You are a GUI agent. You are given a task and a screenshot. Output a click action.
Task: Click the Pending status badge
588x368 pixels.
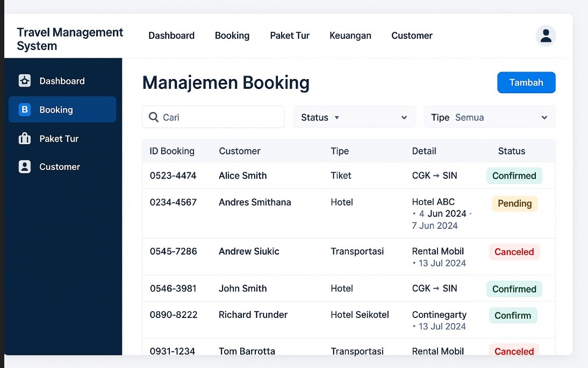[x=514, y=203]
